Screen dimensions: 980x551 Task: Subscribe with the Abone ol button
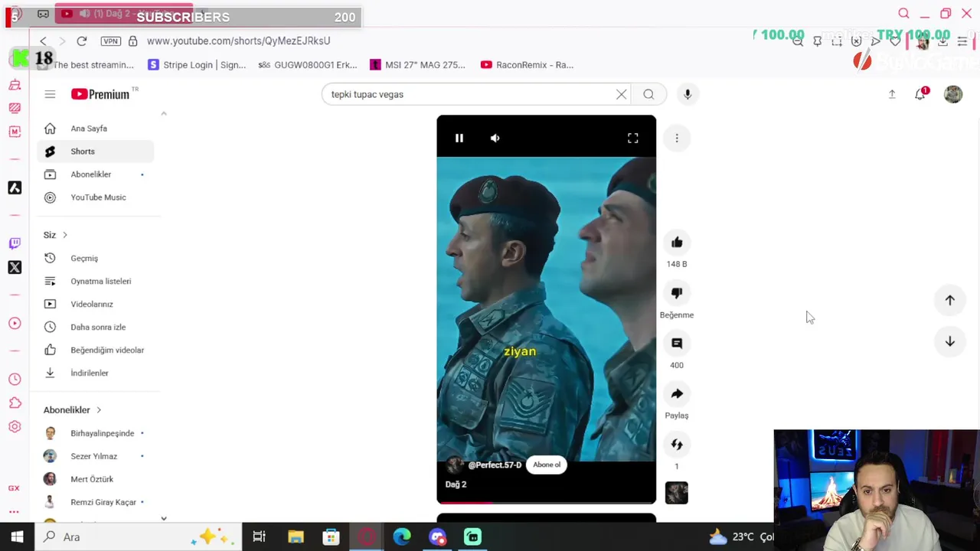tap(547, 465)
